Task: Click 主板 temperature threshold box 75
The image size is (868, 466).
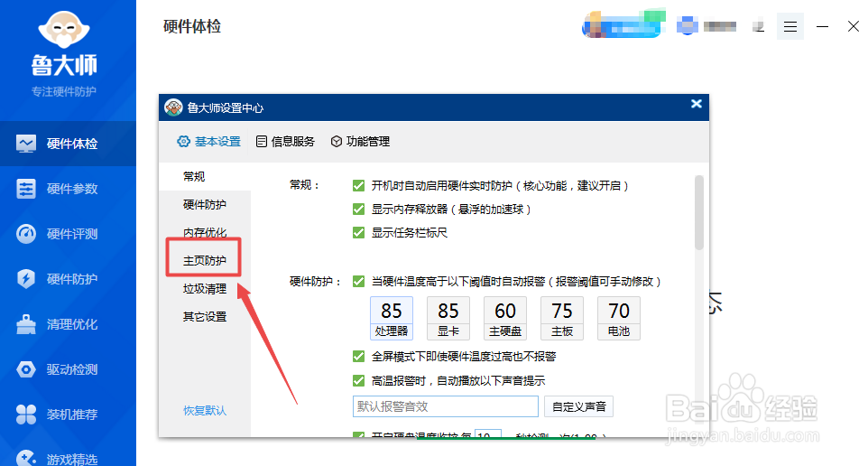Action: point(562,318)
